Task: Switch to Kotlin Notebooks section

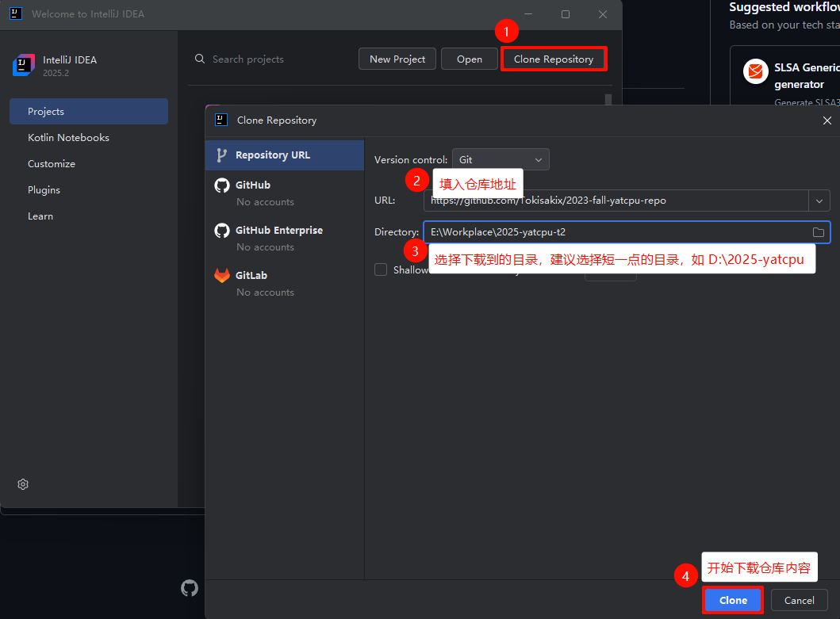Action: tap(68, 138)
